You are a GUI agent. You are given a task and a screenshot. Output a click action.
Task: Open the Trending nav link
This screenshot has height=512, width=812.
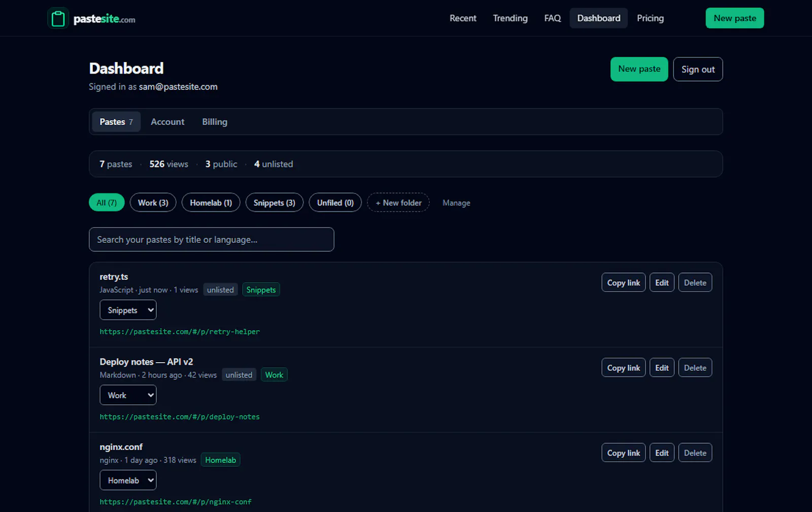[x=510, y=18]
